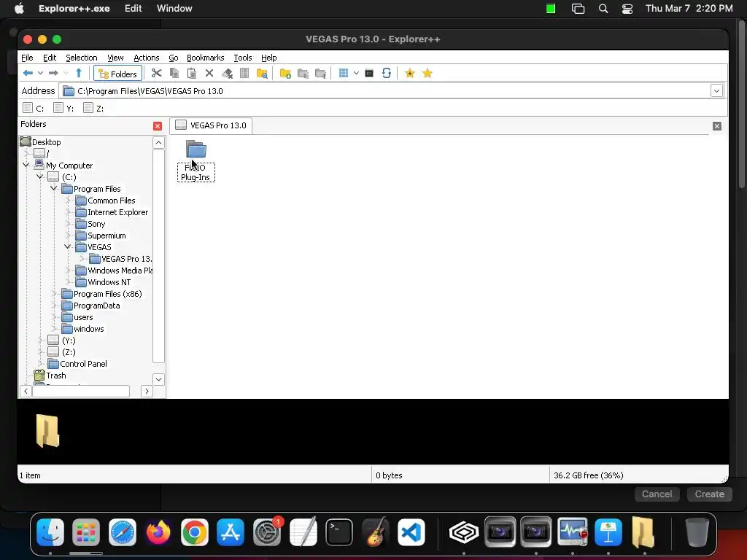
Task: Jump to the Z: drive button
Action: tap(93, 109)
